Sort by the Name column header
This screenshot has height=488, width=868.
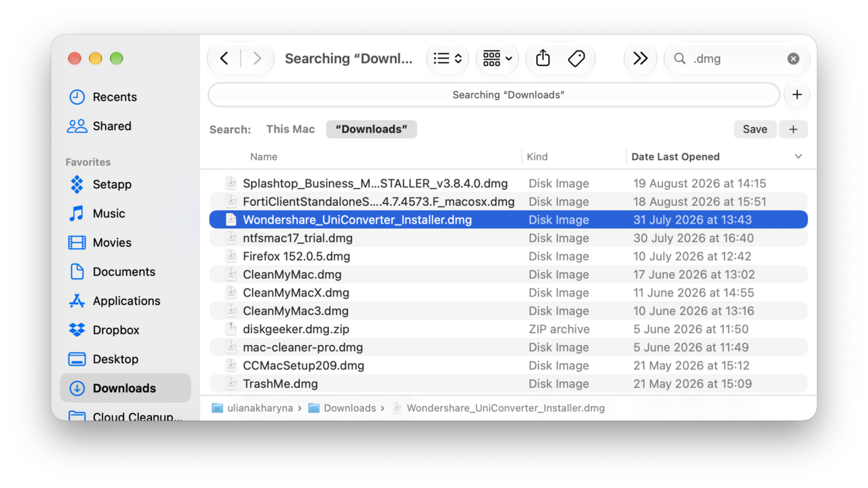coord(263,156)
